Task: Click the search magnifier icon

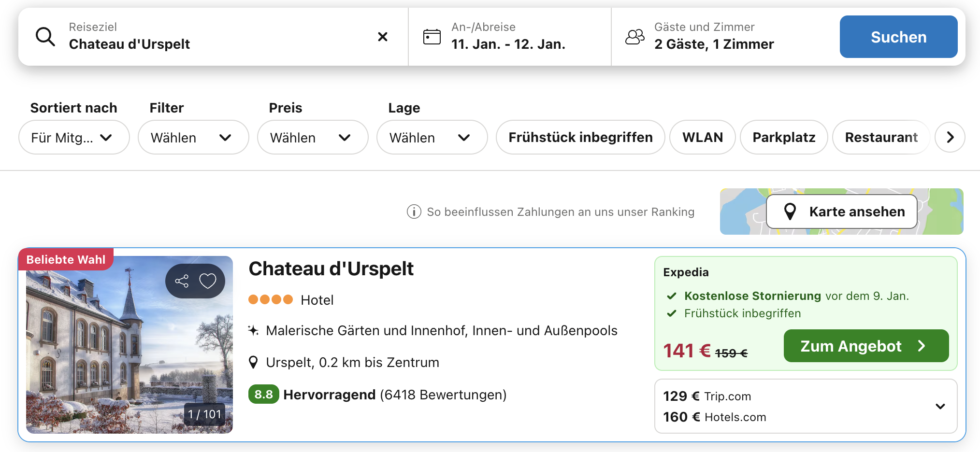Action: 45,37
